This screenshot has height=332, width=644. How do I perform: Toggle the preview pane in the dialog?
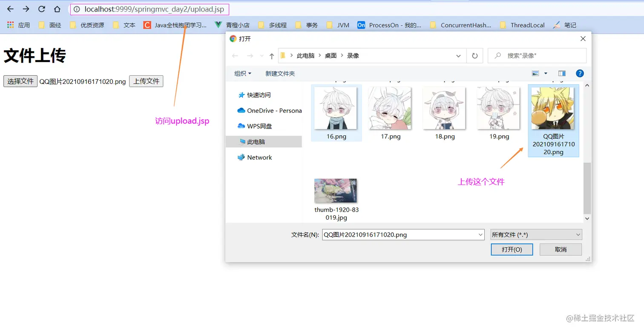[x=561, y=73]
